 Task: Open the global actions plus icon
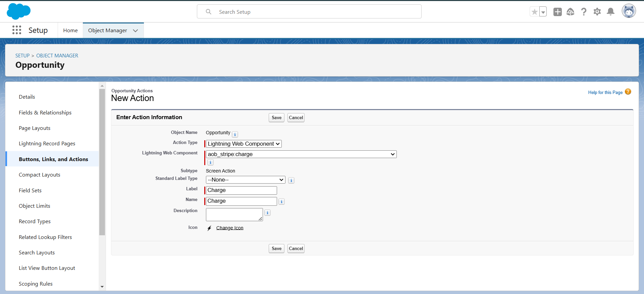[557, 12]
